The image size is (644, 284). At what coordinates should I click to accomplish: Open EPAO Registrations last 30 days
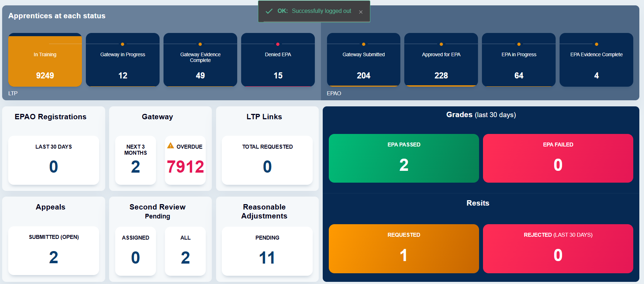tap(54, 160)
